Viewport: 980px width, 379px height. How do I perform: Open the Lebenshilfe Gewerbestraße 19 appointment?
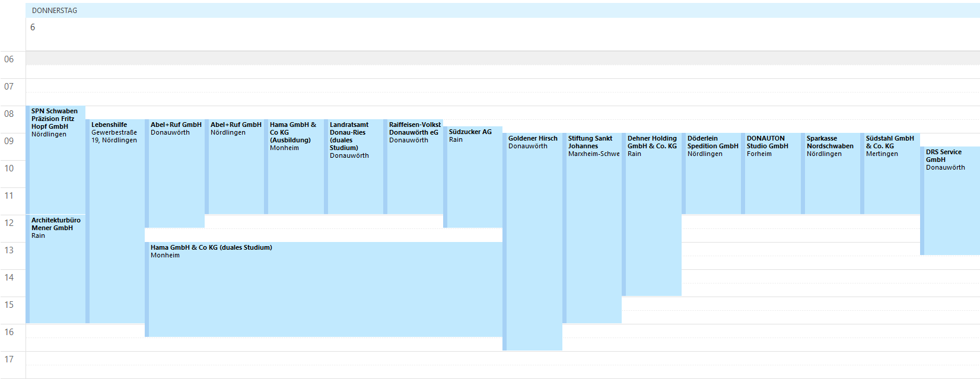click(x=116, y=221)
